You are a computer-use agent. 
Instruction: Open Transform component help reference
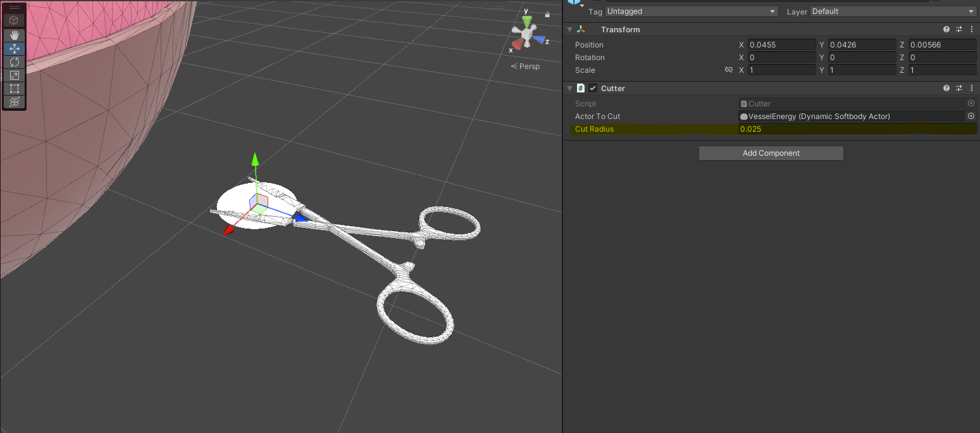coord(946,30)
